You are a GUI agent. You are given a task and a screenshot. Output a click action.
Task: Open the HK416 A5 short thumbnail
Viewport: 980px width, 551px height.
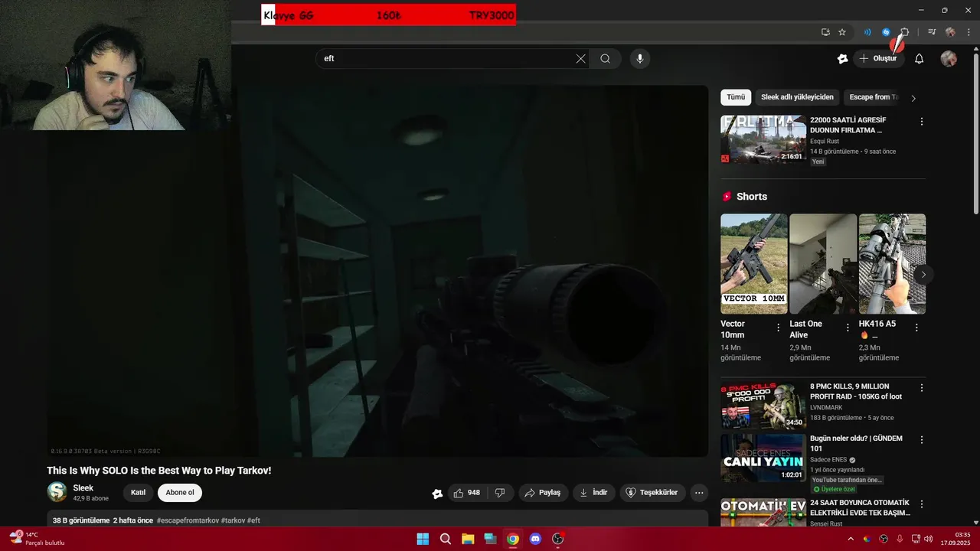(x=892, y=264)
